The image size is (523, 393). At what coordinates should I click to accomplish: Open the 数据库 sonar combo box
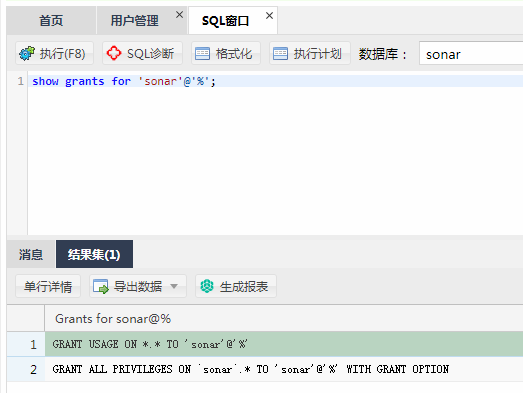[x=471, y=54]
